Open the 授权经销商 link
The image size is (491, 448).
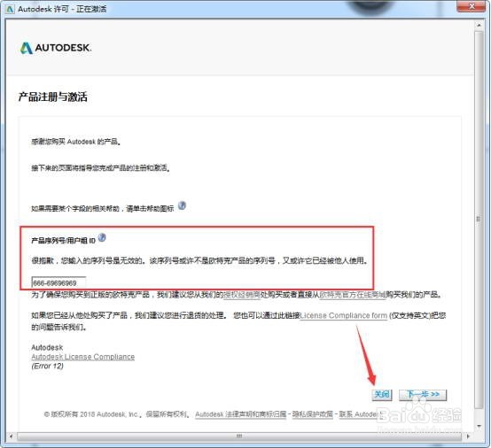(241, 295)
